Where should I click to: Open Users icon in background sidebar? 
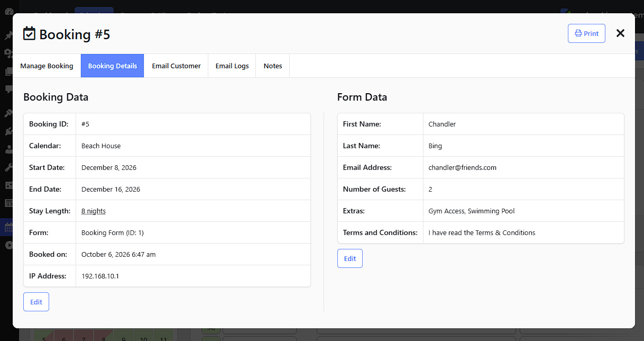pyautogui.click(x=9, y=149)
